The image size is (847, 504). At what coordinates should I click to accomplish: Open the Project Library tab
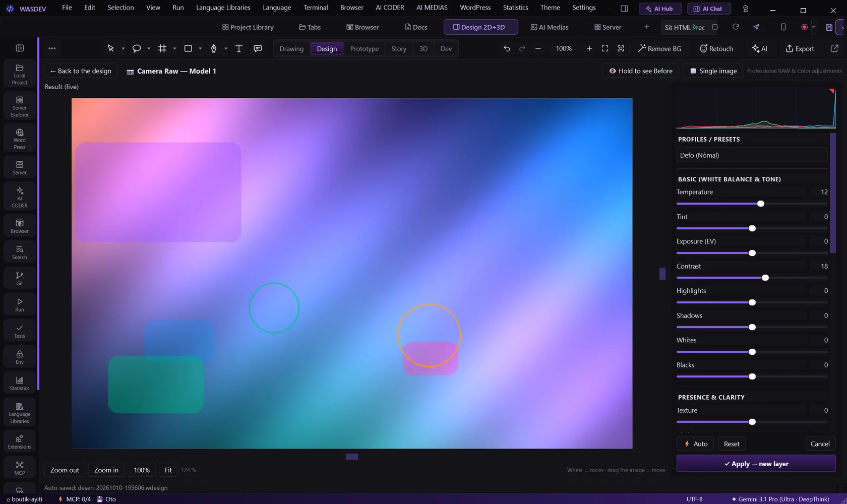(x=248, y=27)
